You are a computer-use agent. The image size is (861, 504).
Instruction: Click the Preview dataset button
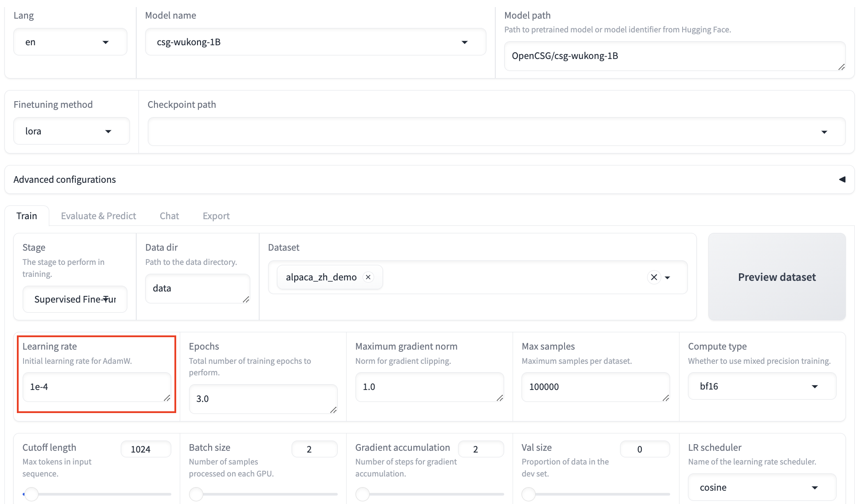[777, 277]
